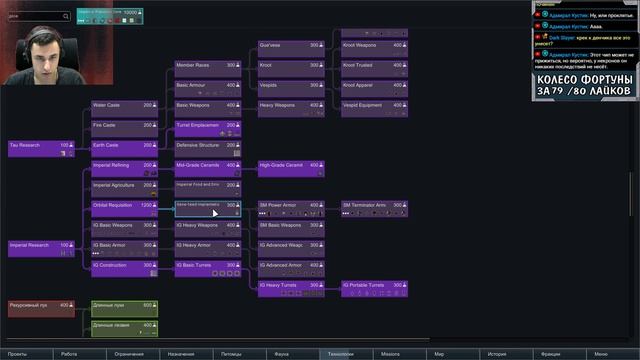This screenshot has height=360, width=640.
Task: Click the horizontal scrollbar of research tree
Action: pos(218,339)
